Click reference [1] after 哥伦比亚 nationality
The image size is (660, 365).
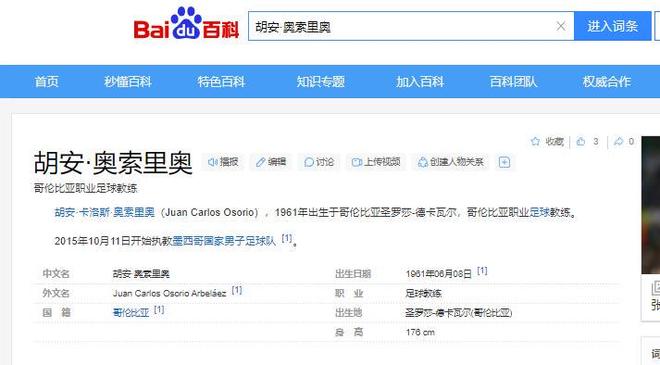(x=159, y=309)
